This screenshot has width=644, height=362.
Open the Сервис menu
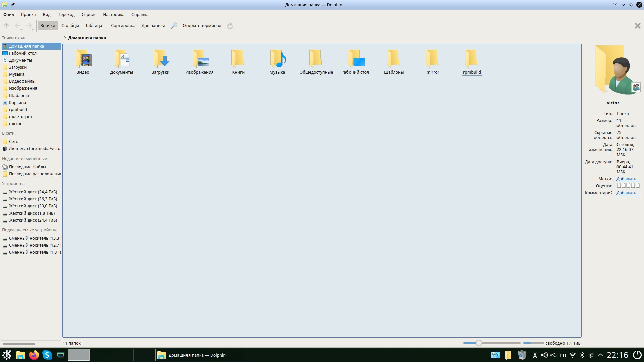[x=89, y=15]
